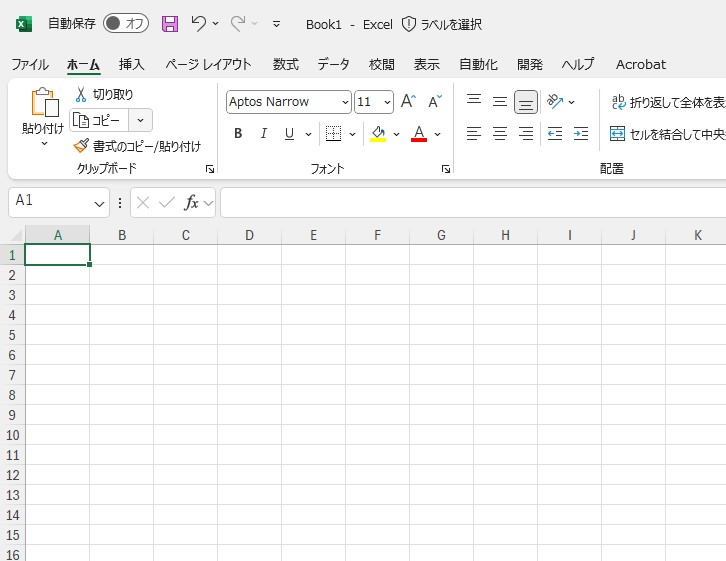726x561 pixels.
Task: Click inside the formula bar input
Action: [473, 202]
